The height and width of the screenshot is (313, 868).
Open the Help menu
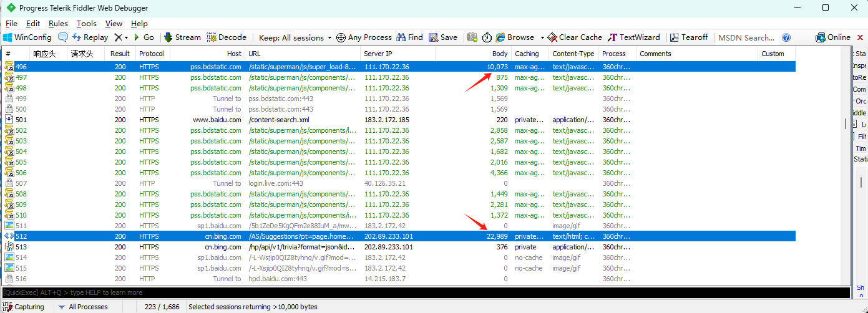[139, 23]
